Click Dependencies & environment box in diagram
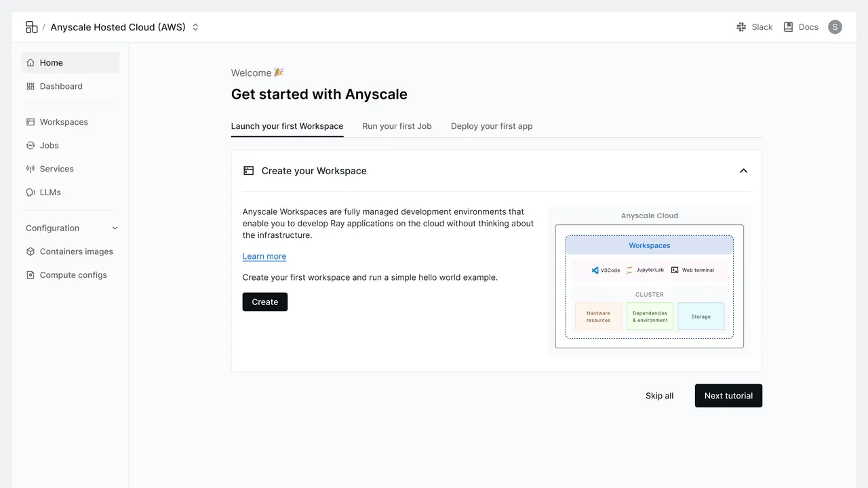This screenshot has width=868, height=488. coord(650,317)
